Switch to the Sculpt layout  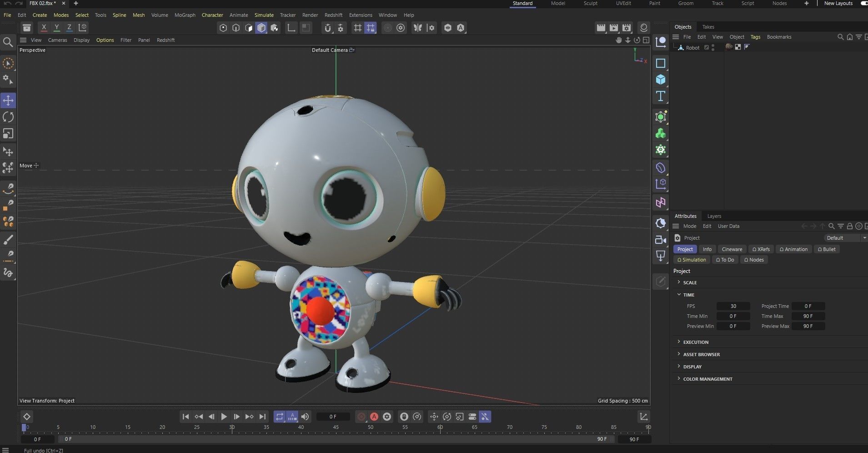coord(591,3)
